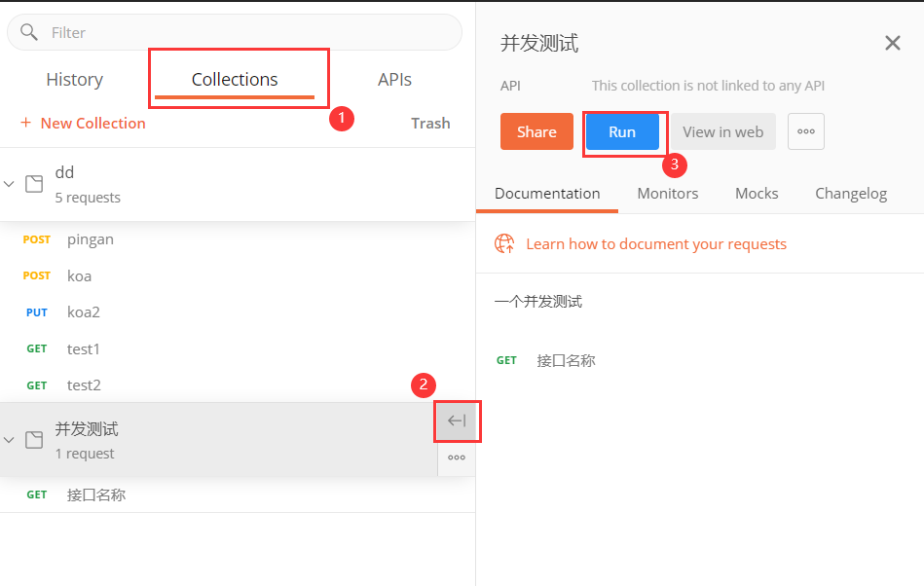The image size is (924, 586).
Task: Click the plus icon of New Collection
Action: pos(25,123)
